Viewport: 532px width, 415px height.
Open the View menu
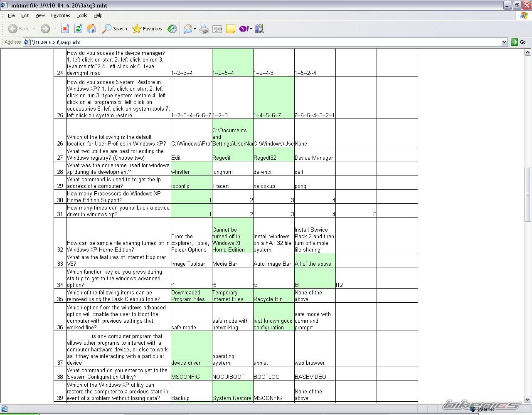pos(40,15)
